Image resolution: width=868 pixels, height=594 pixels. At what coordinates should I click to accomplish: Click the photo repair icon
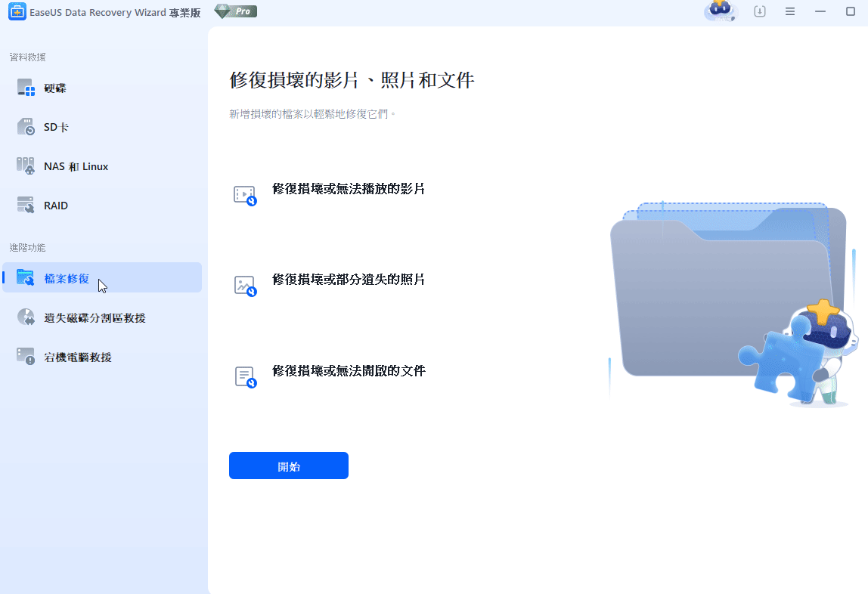245,286
